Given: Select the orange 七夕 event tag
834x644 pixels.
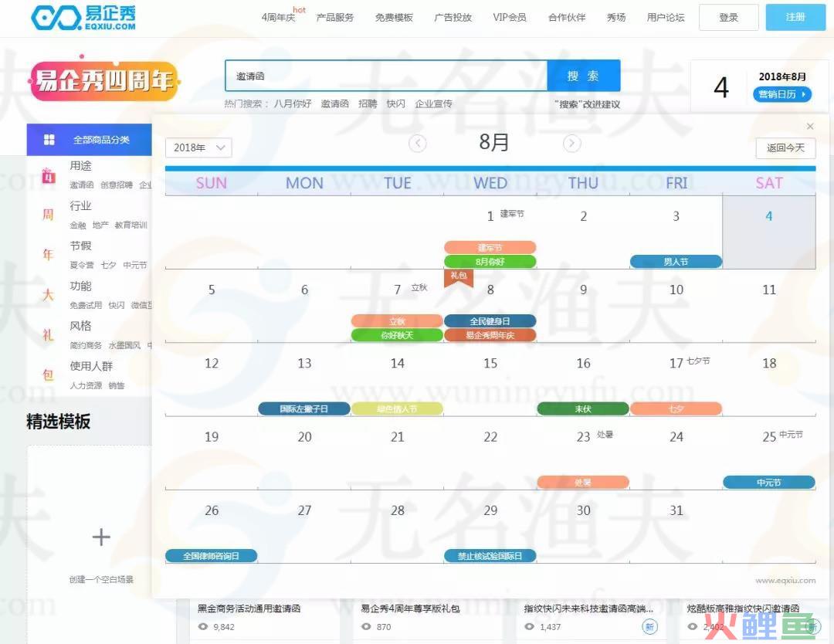Looking at the screenshot, I should 676,409.
